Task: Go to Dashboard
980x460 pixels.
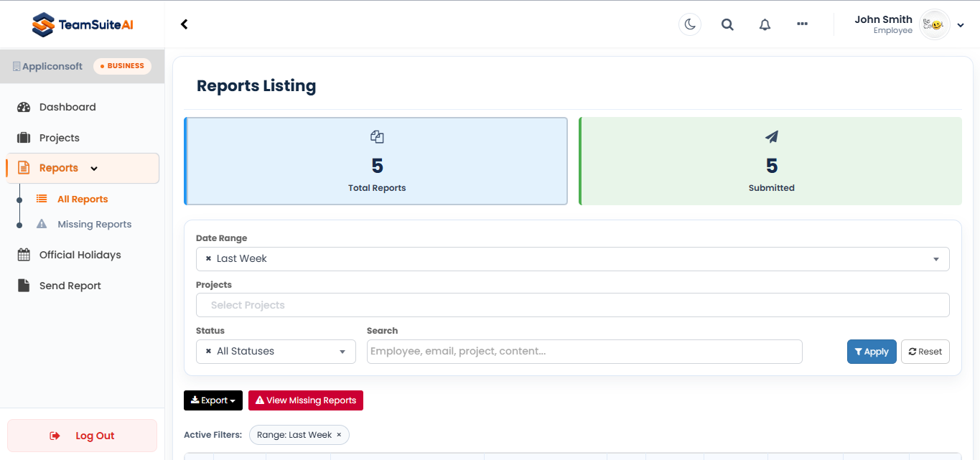Action: coord(67,107)
